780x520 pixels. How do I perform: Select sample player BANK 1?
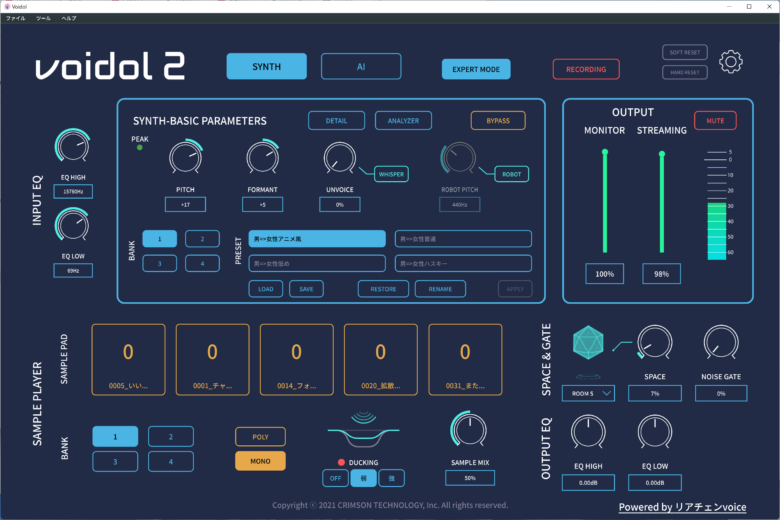(115, 436)
